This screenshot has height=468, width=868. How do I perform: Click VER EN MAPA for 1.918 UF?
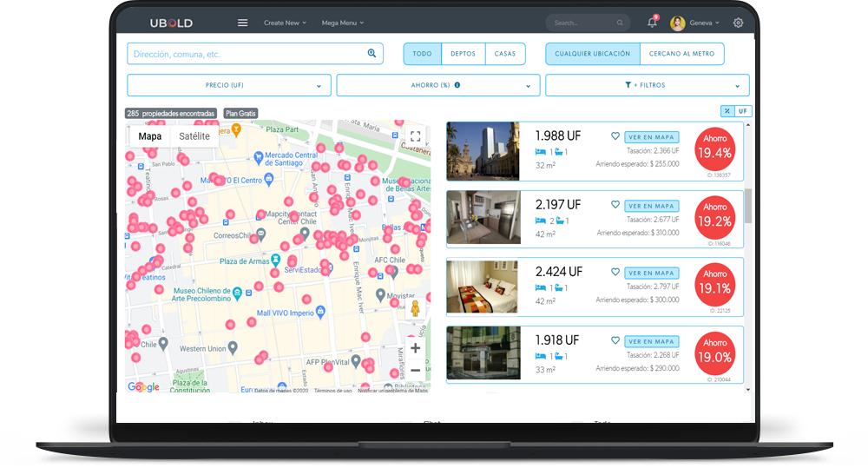coord(652,342)
